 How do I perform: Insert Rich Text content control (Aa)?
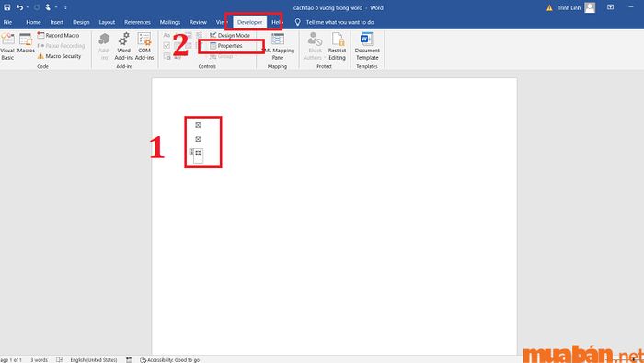167,36
